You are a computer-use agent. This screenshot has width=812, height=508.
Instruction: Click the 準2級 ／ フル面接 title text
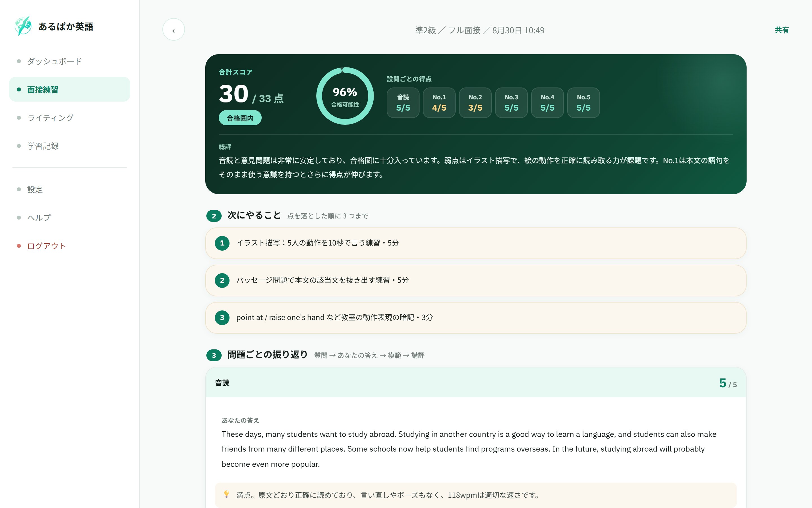[480, 30]
